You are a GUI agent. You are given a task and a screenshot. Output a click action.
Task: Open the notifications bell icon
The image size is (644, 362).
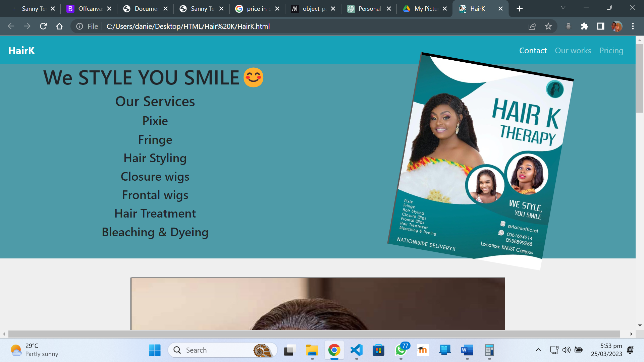pos(630,350)
